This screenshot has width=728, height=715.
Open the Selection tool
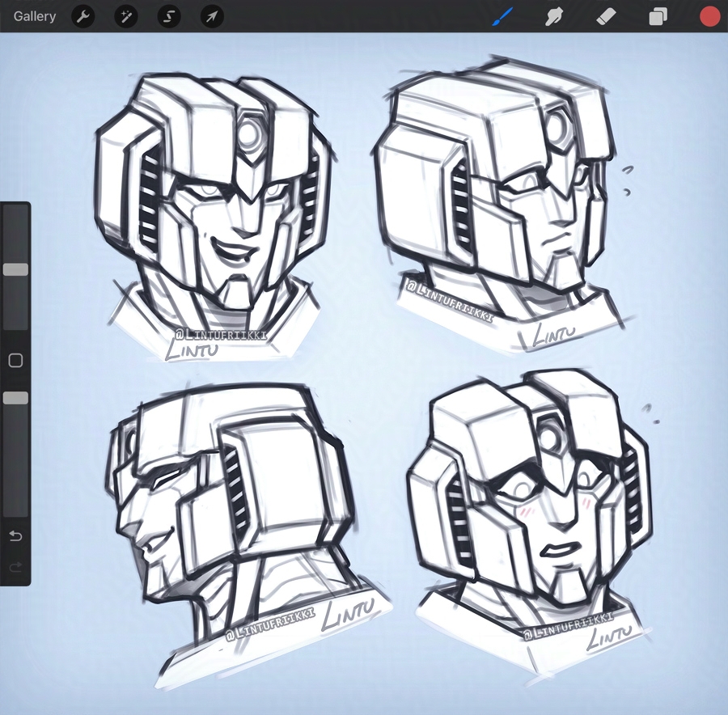pos(169,17)
